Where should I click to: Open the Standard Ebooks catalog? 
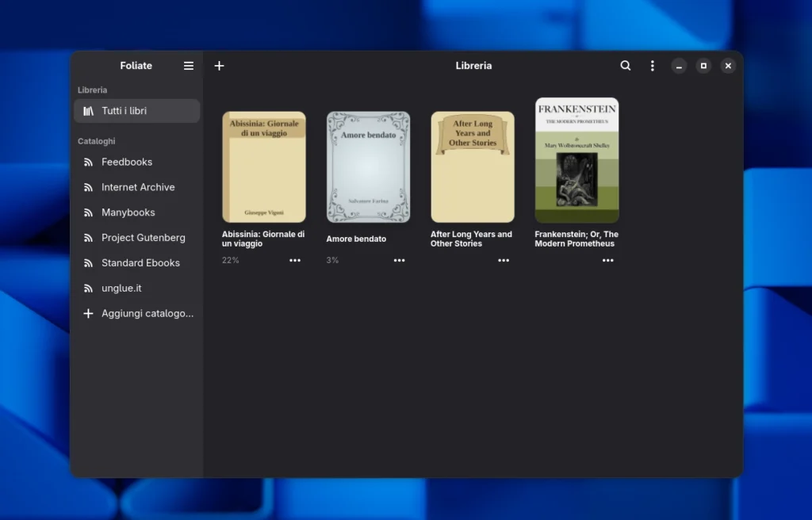coord(140,263)
